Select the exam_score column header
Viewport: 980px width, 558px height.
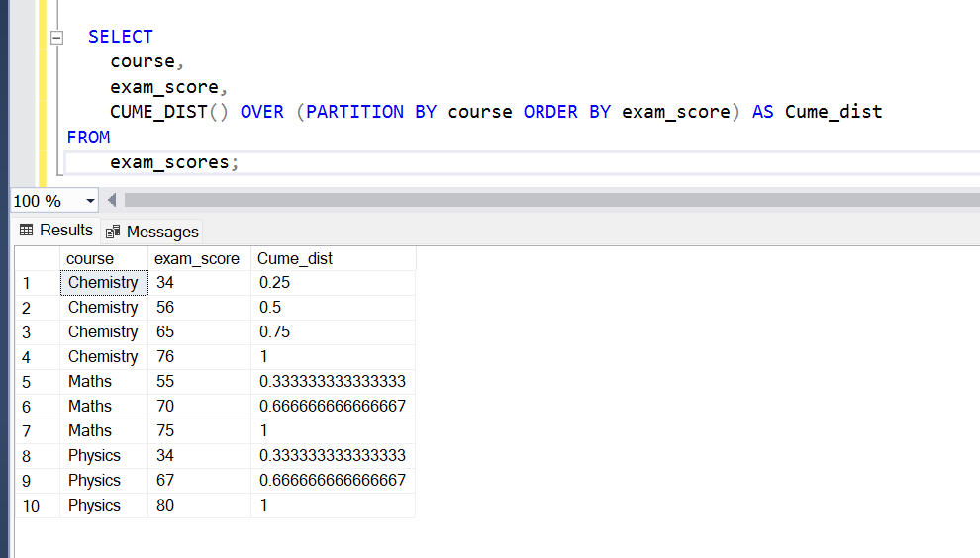(198, 259)
